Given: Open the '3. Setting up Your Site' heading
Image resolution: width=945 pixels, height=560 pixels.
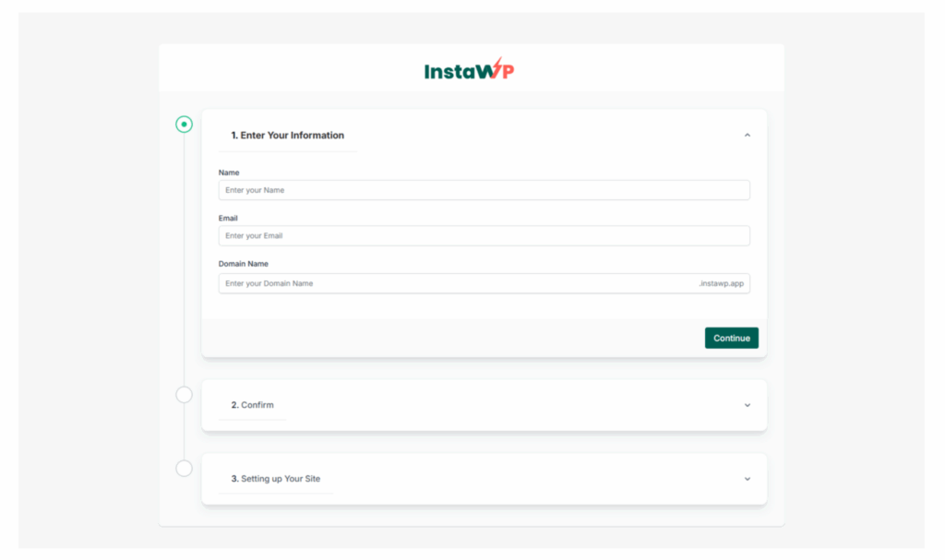Looking at the screenshot, I should (x=276, y=479).
